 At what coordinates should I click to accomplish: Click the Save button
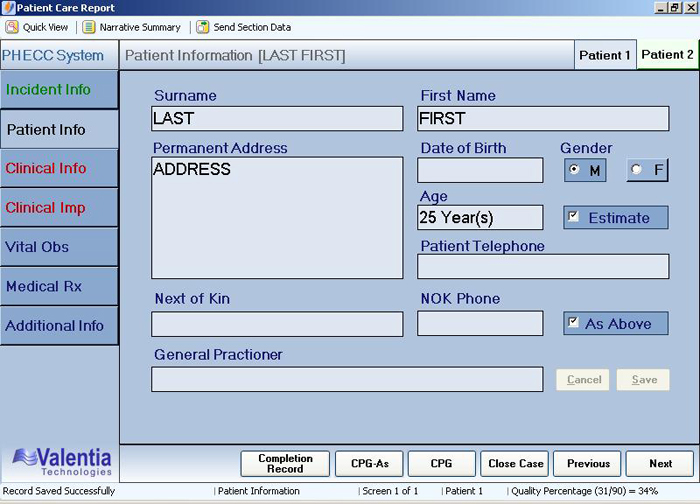[644, 379]
